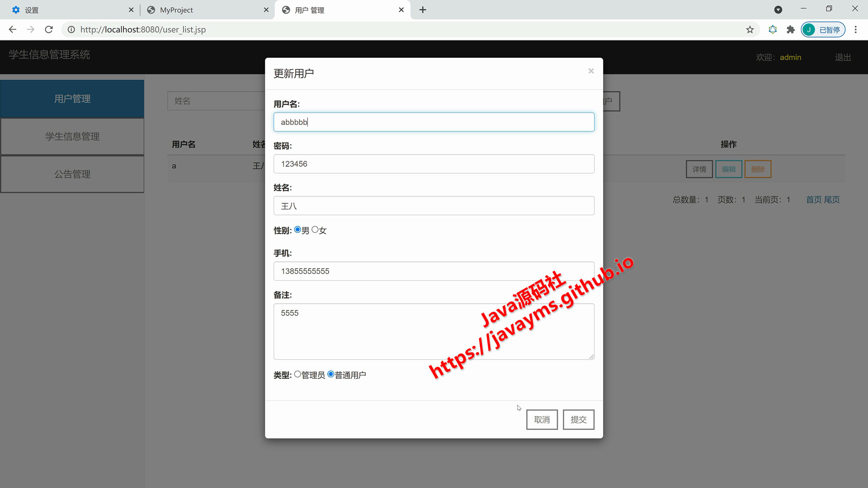Image resolution: width=868 pixels, height=488 pixels.
Task: Open the profile button labeled 已暂停
Action: [x=823, y=29]
